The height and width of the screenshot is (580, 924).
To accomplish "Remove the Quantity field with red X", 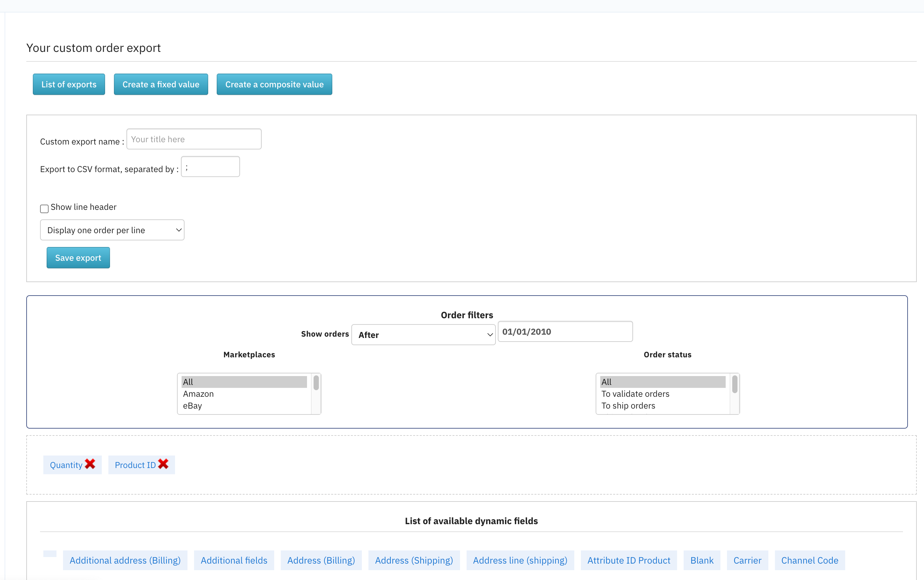I will (90, 464).
